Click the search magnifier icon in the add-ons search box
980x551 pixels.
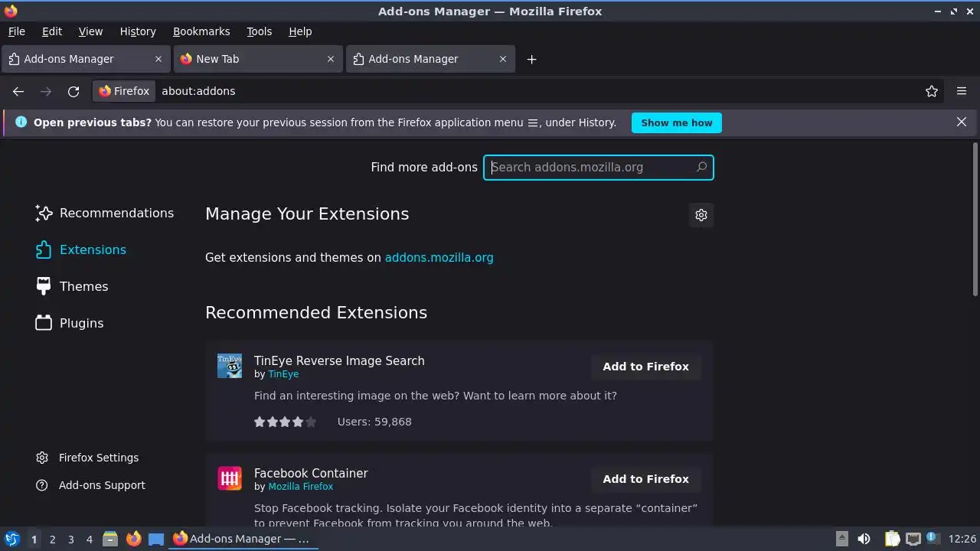[701, 167]
